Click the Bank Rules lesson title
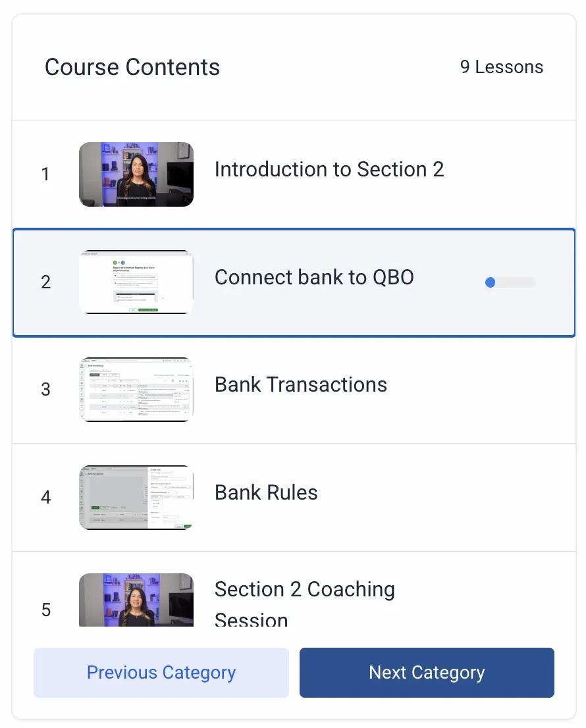The height and width of the screenshot is (728, 586). (x=266, y=492)
